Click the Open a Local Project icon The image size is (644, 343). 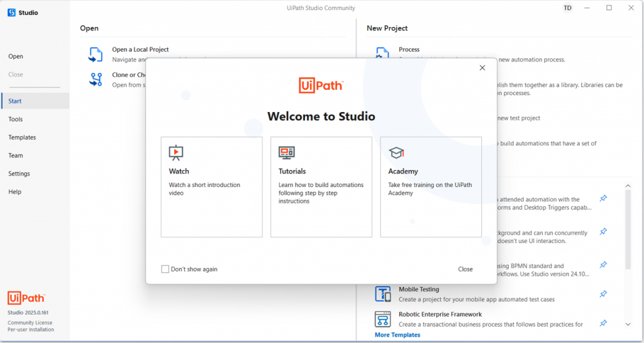click(x=96, y=55)
